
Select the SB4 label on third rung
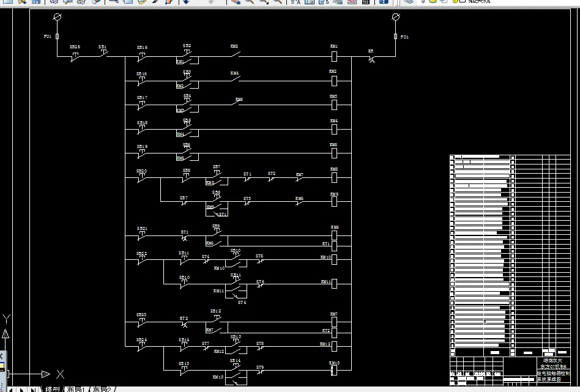(x=187, y=96)
